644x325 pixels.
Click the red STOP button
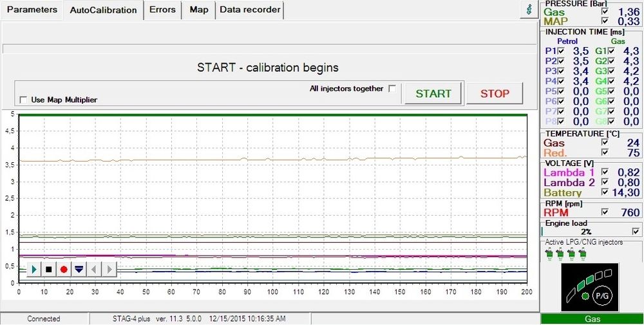pyautogui.click(x=495, y=93)
